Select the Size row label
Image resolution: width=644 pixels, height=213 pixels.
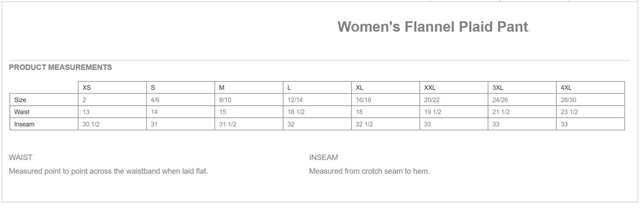(20, 100)
